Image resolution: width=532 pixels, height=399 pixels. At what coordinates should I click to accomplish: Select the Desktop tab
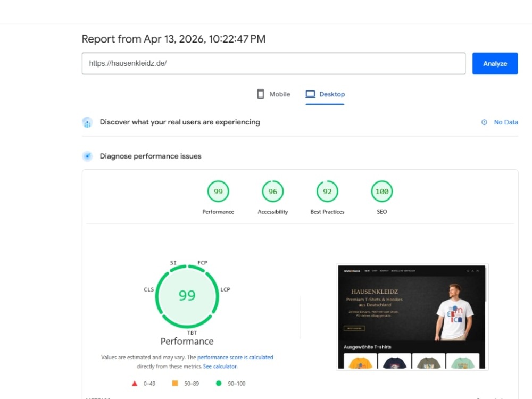click(325, 94)
